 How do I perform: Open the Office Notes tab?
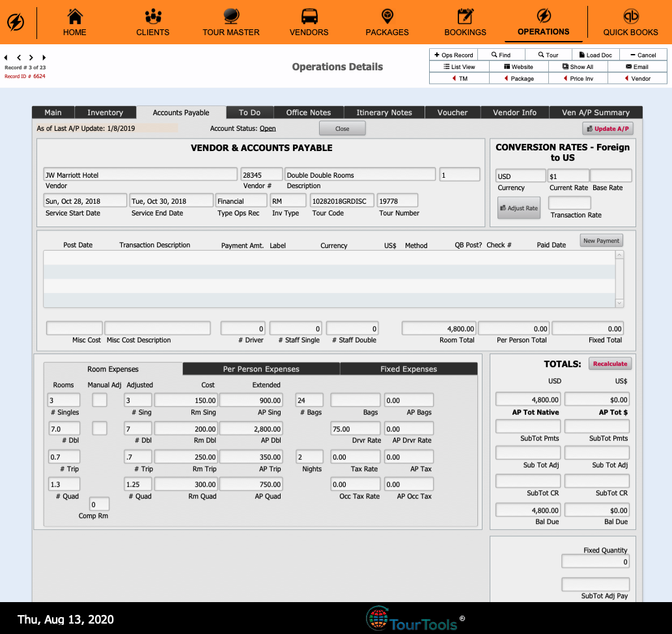tap(309, 112)
